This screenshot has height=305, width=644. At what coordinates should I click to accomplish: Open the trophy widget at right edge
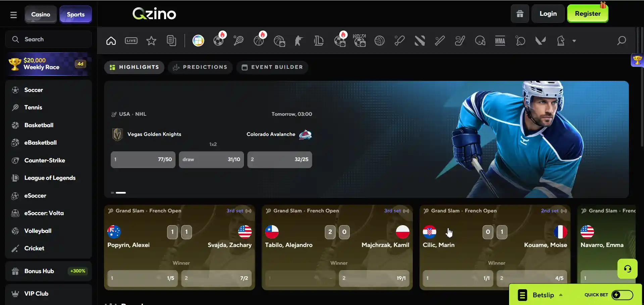[637, 60]
